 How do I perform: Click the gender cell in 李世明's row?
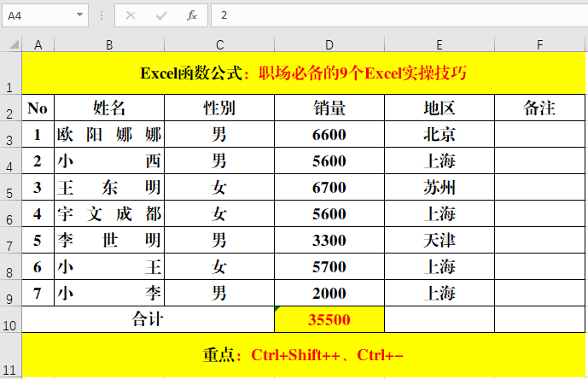click(x=219, y=240)
